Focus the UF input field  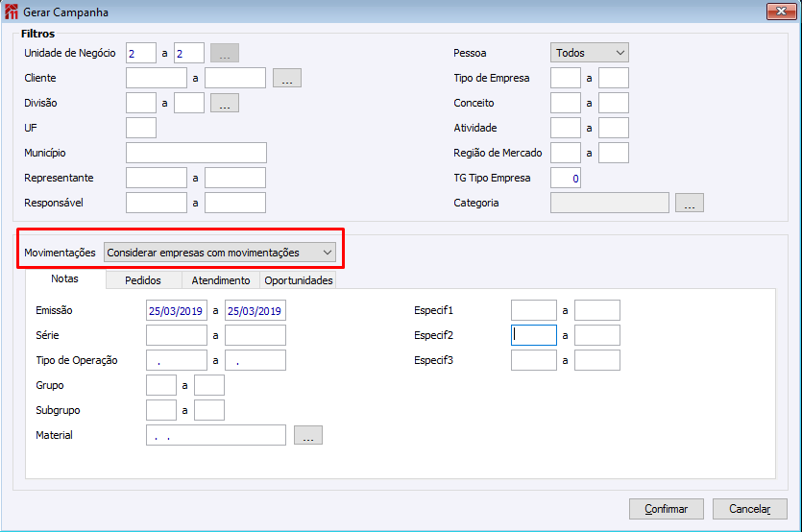click(141, 128)
